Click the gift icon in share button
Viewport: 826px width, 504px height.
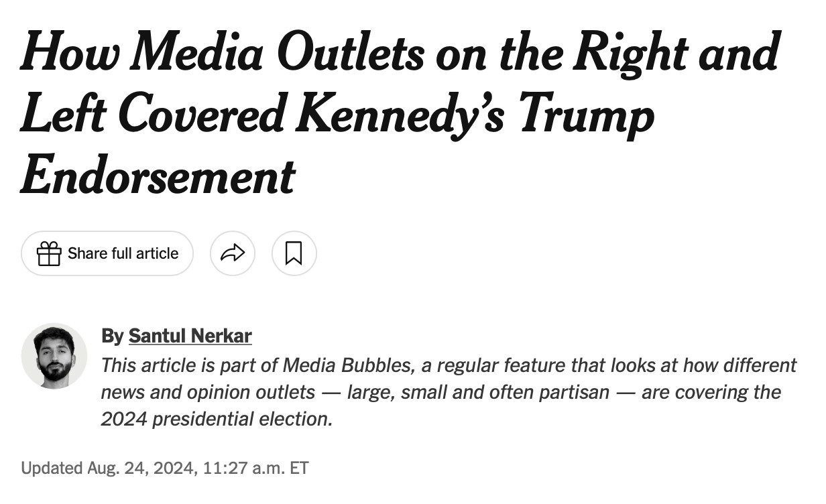pyautogui.click(x=49, y=253)
